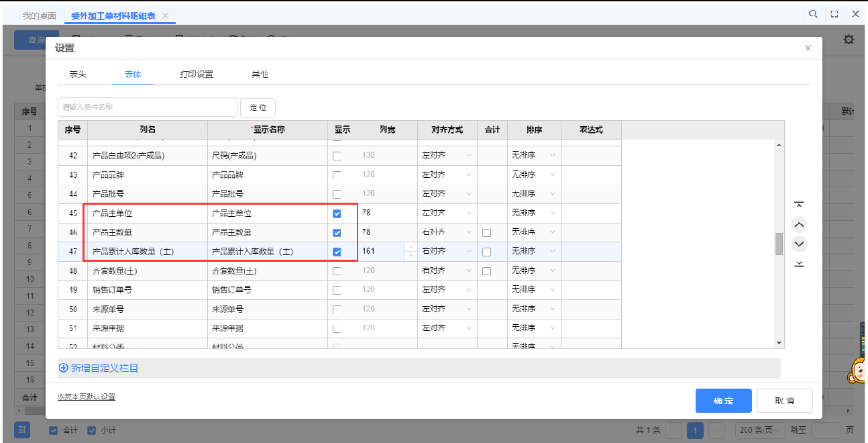868x443 pixels.
Task: Focus the 请输入条件名称 search field
Action: tap(148, 107)
